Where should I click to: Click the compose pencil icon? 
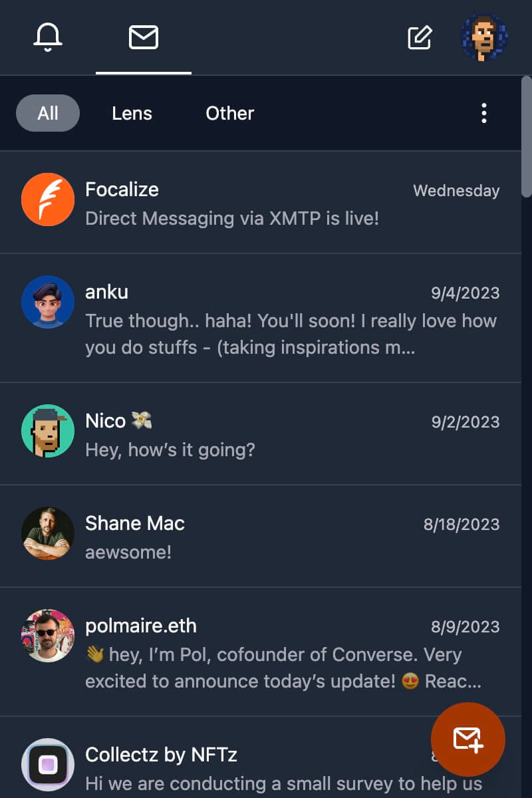420,37
